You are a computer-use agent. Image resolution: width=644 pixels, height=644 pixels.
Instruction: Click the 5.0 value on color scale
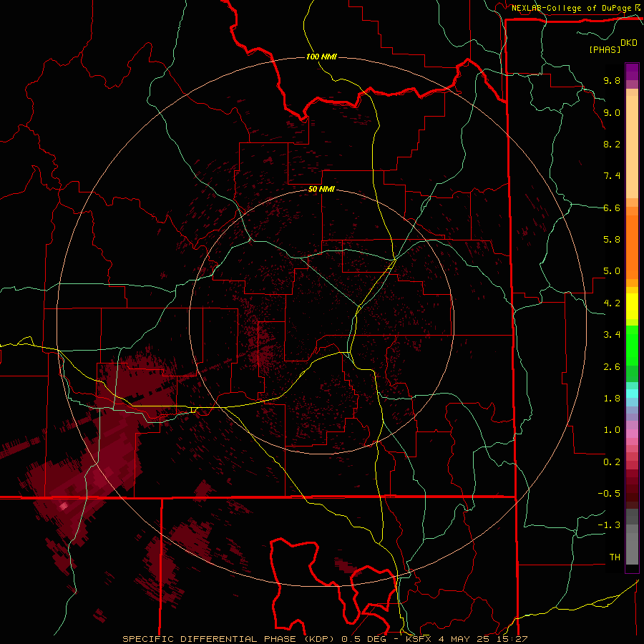tap(612, 271)
